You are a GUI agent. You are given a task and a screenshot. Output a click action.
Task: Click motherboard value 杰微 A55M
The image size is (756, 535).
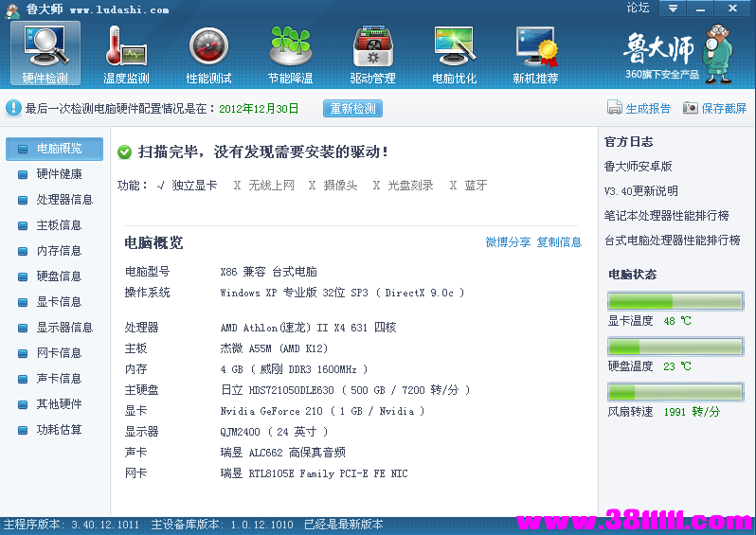[x=274, y=348]
